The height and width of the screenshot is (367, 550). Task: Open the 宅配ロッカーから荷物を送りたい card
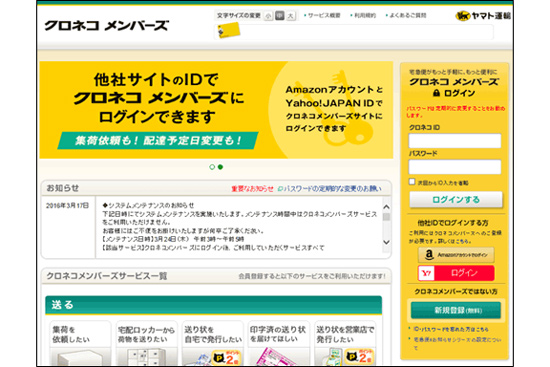click(x=146, y=343)
